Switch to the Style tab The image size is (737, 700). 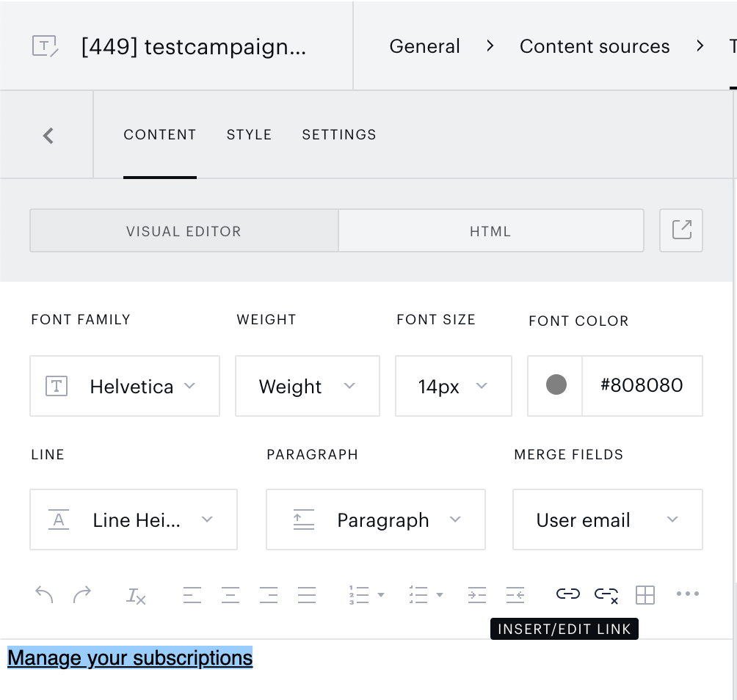[x=249, y=135]
